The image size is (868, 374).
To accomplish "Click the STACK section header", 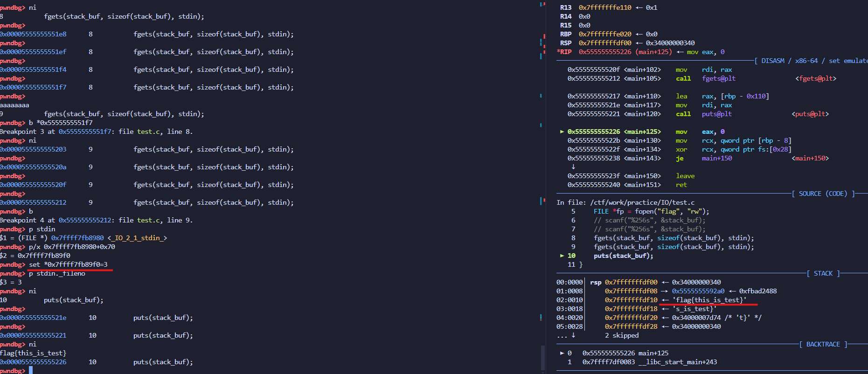I will point(823,273).
